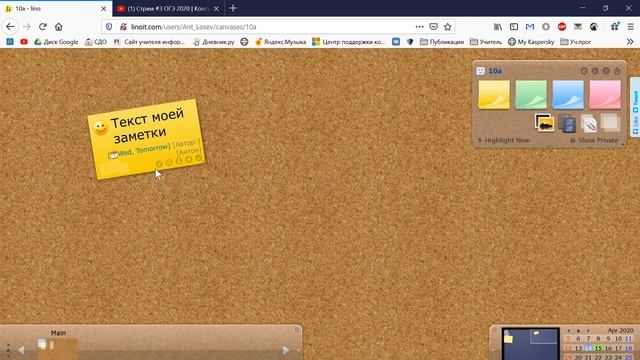Open Дневник.ру bookmark

pyautogui.click(x=214, y=42)
